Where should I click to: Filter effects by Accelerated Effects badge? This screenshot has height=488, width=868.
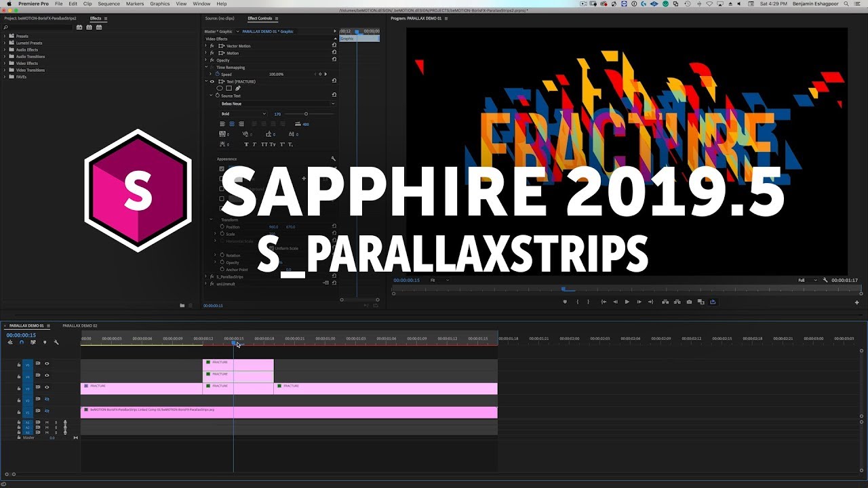tap(79, 27)
